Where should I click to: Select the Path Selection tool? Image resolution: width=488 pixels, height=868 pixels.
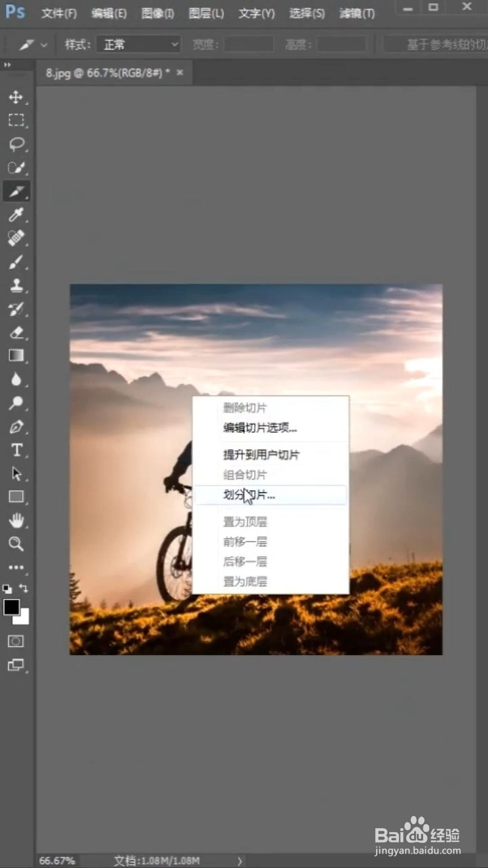tap(16, 474)
